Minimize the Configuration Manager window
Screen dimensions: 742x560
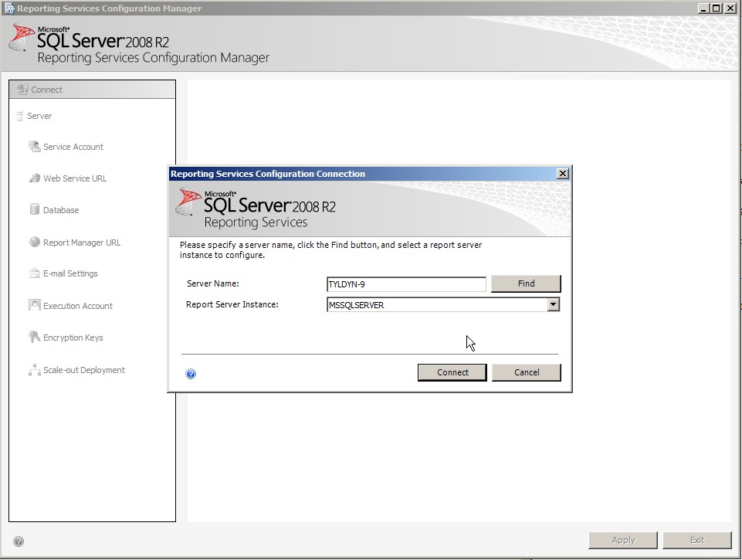(704, 8)
